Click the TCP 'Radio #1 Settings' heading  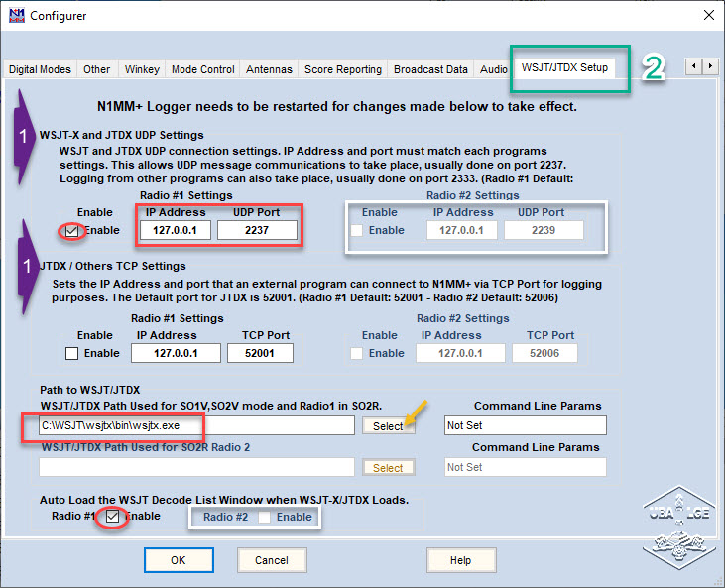(178, 318)
